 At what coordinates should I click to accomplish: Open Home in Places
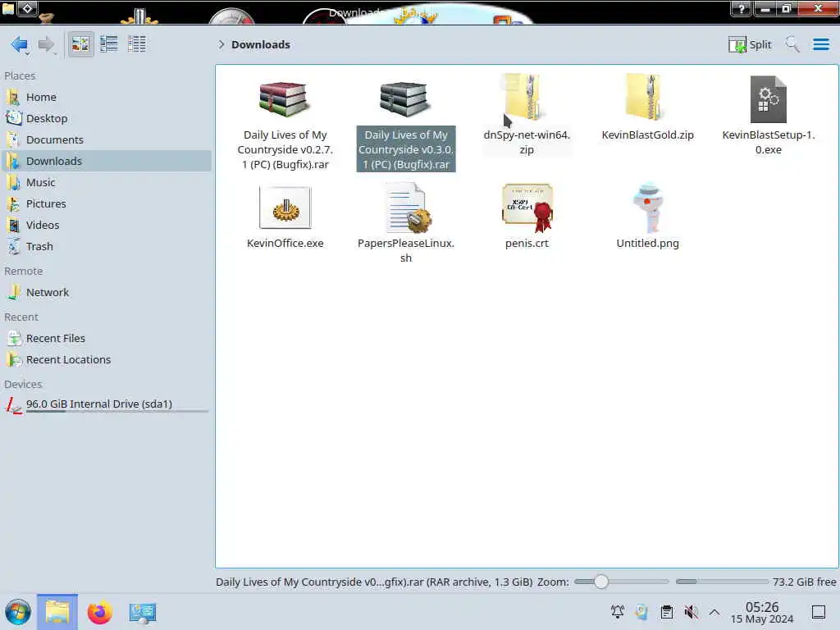point(107,97)
